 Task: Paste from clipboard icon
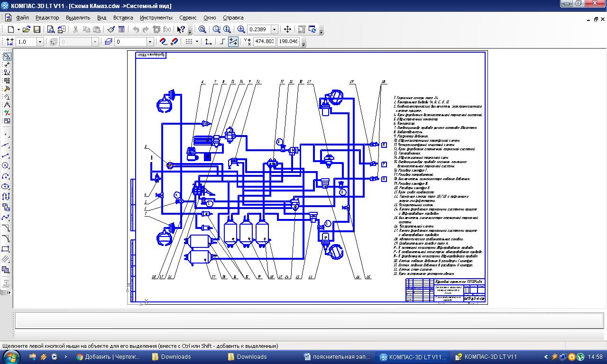(x=97, y=29)
